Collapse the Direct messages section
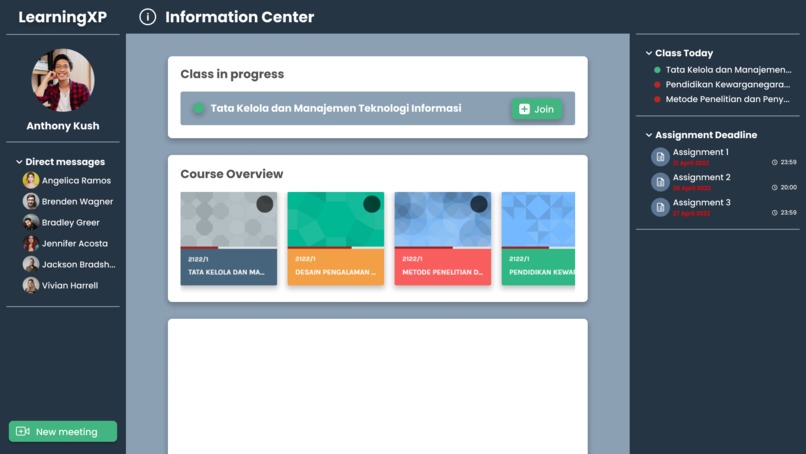Screen dimensions: 806x454 click(x=19, y=162)
